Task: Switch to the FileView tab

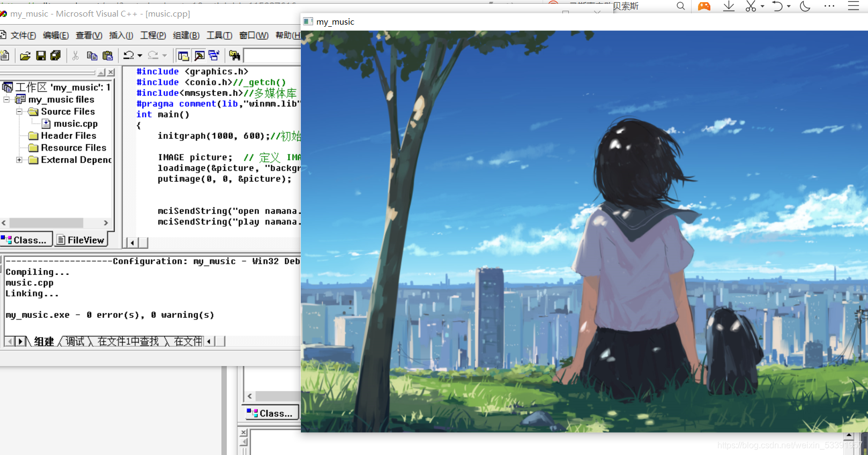Action: pyautogui.click(x=81, y=240)
